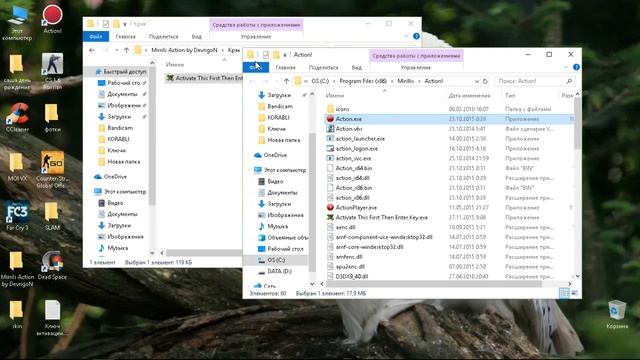The height and width of the screenshot is (360, 640).
Task: Select OS (C:) in Action! navigation pane
Action: pos(276,260)
